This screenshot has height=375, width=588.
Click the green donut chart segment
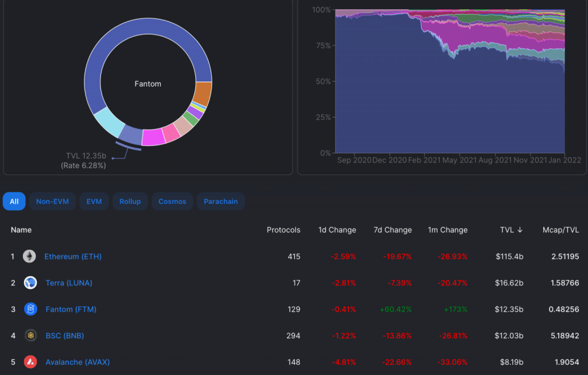191,119
